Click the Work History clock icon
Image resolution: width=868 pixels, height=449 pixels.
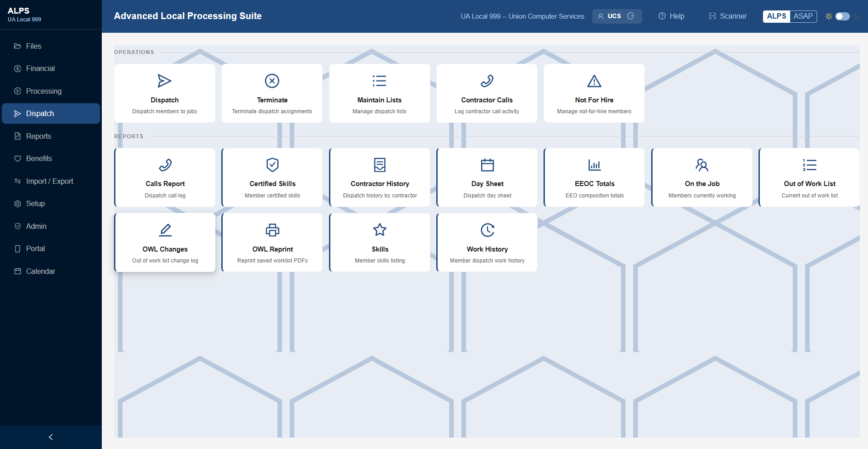pos(487,230)
